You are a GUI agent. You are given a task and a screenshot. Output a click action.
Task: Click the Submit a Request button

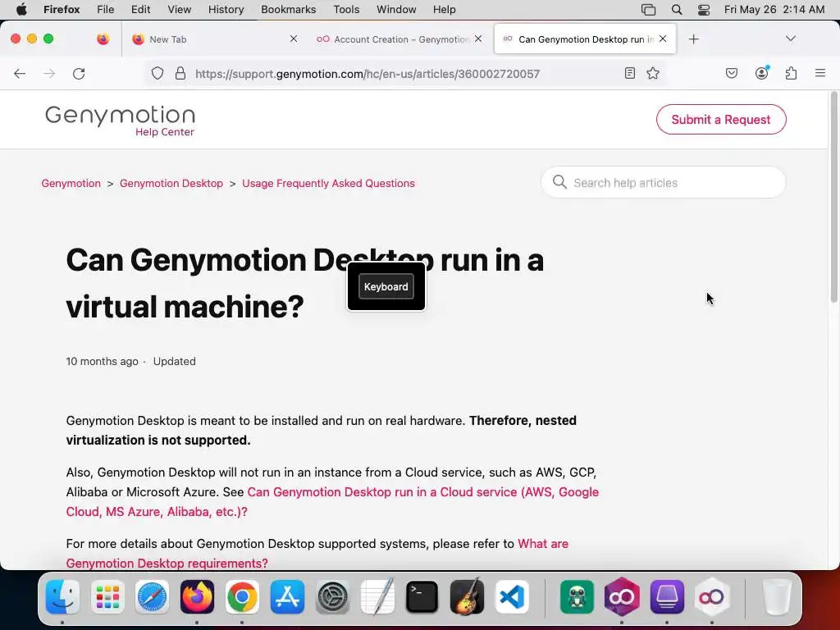pyautogui.click(x=721, y=120)
